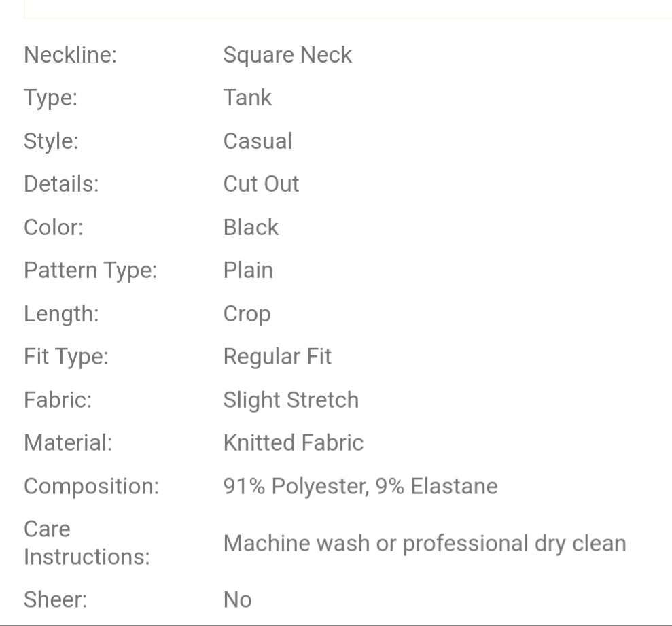Image resolution: width=672 pixels, height=626 pixels.
Task: Click the "No" value beside Sheer
Action: (x=237, y=599)
